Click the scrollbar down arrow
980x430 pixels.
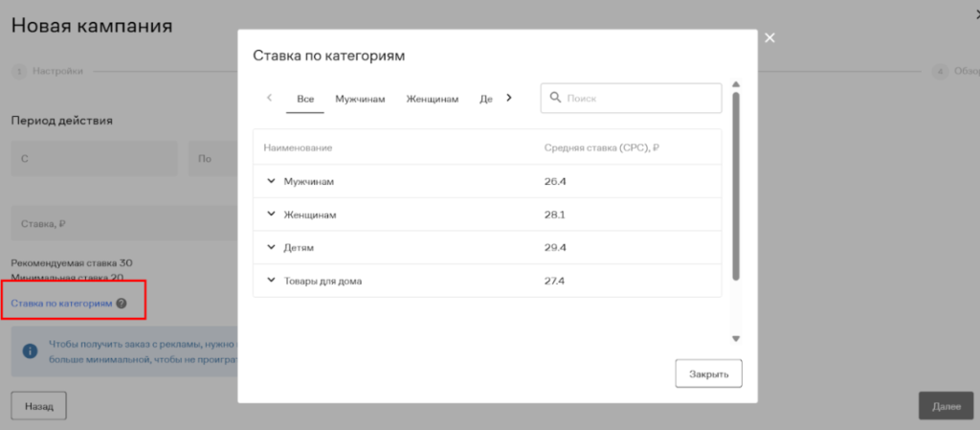(x=735, y=339)
